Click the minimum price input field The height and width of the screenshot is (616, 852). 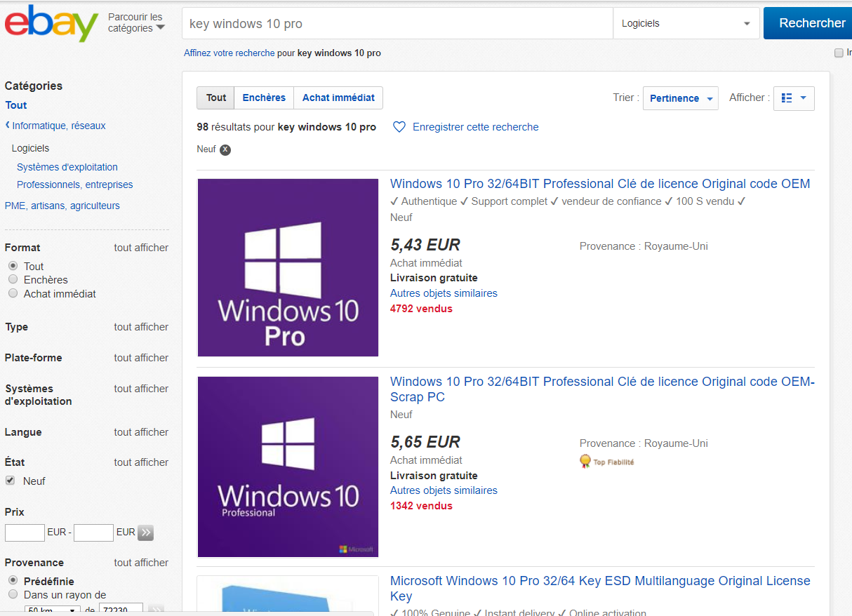click(25, 533)
